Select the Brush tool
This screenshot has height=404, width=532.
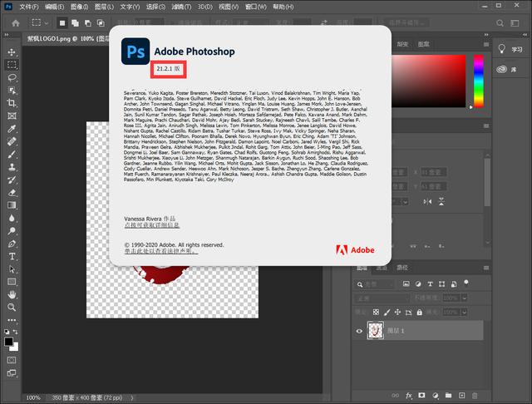[x=12, y=154]
